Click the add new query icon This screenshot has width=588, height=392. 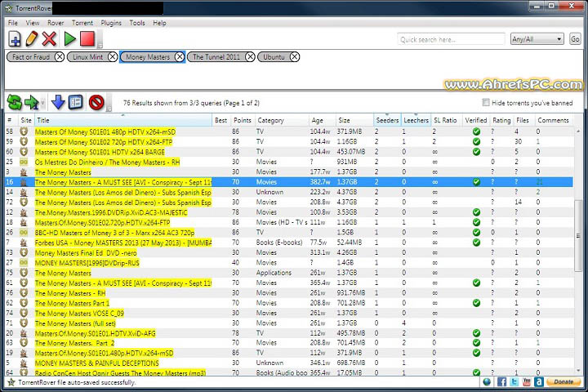(x=15, y=39)
